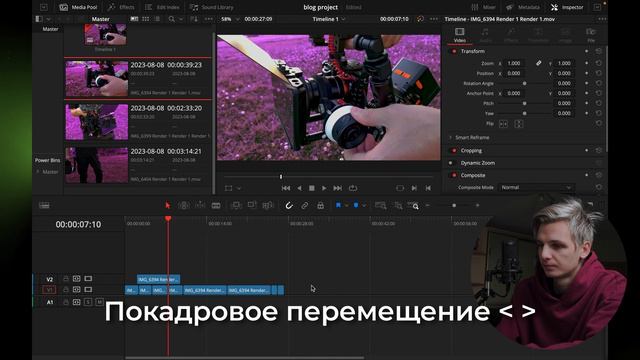The image size is (640, 360).
Task: Toggle the Position Lock padlock icon
Action: (320, 206)
